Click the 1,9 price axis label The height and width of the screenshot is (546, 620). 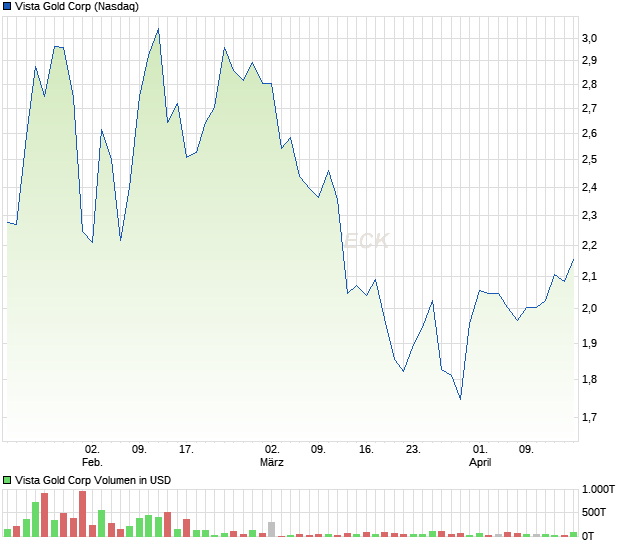click(x=589, y=343)
